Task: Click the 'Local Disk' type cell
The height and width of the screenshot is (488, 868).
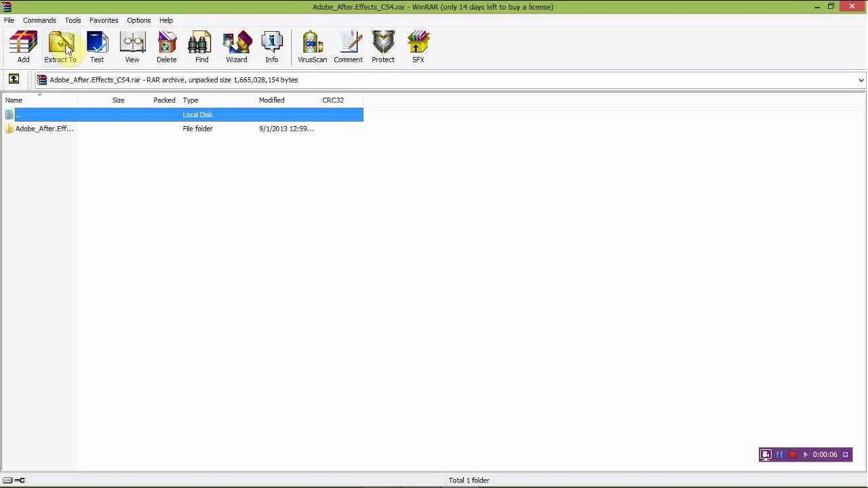Action: pos(197,115)
